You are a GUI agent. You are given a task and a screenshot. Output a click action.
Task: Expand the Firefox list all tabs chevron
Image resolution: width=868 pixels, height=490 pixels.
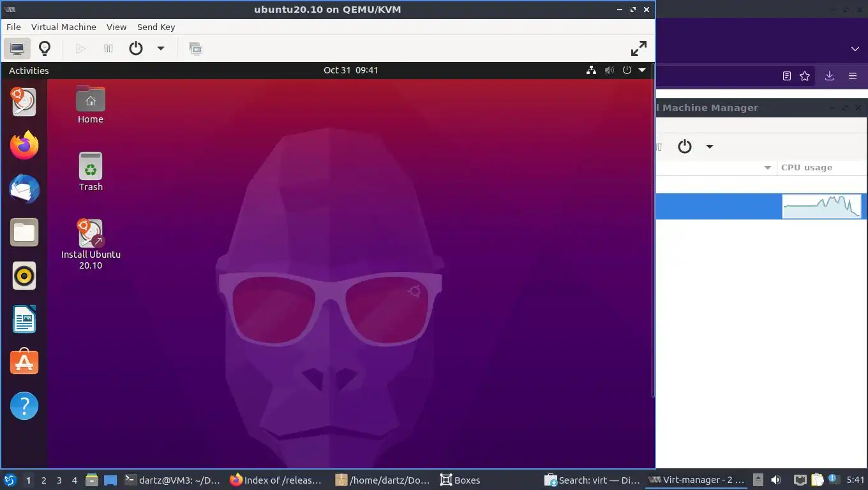[x=855, y=48]
